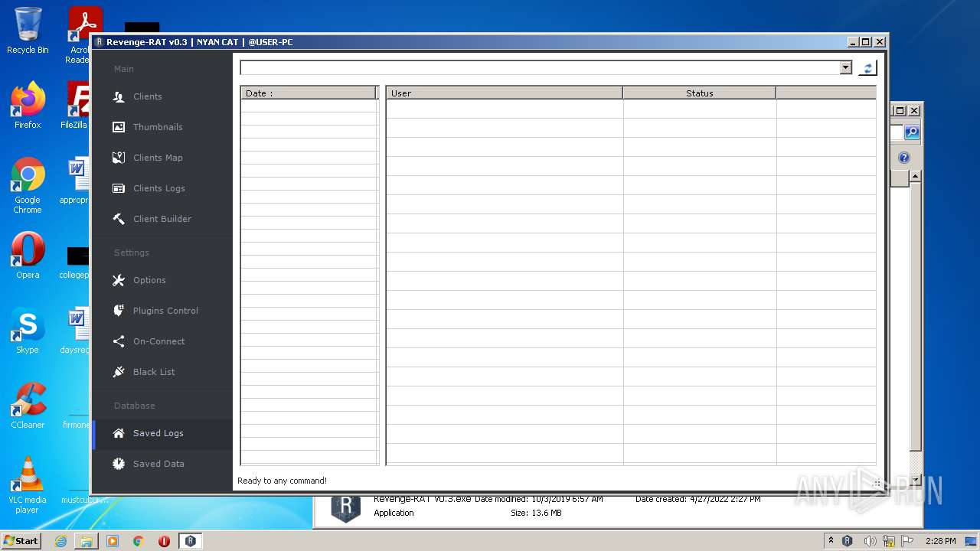Open the Saved Data page
980x551 pixels.
(158, 464)
